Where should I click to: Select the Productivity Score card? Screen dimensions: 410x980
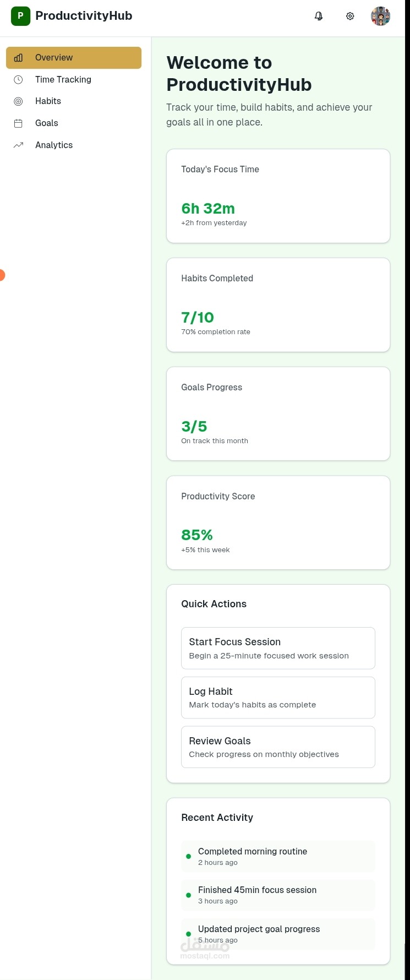point(278,522)
